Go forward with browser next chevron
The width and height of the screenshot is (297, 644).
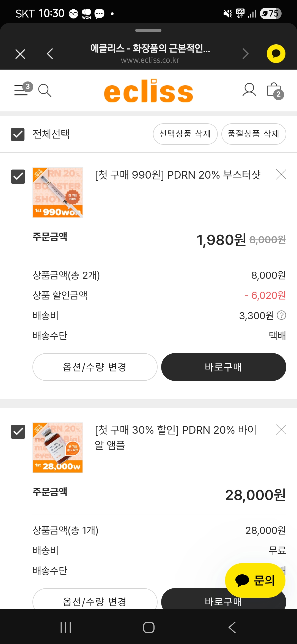(245, 54)
